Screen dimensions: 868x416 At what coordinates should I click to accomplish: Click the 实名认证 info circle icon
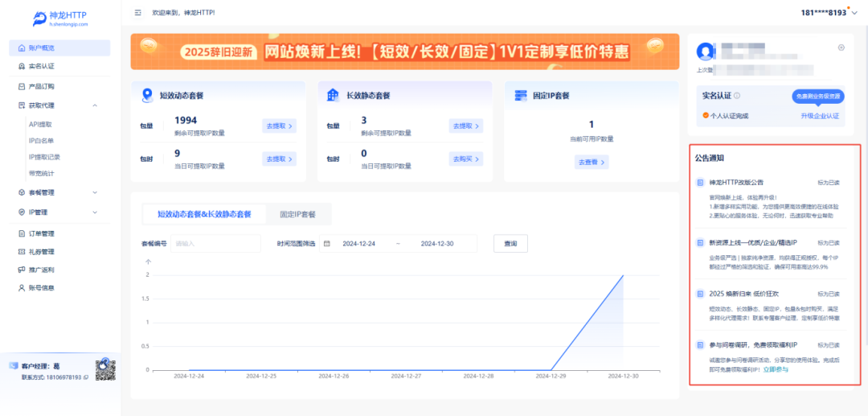click(x=737, y=96)
